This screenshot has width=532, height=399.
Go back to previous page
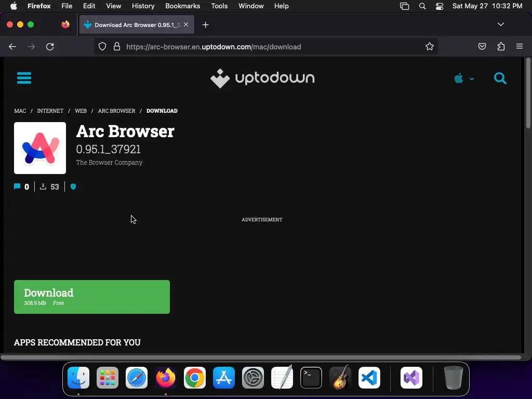pos(12,46)
